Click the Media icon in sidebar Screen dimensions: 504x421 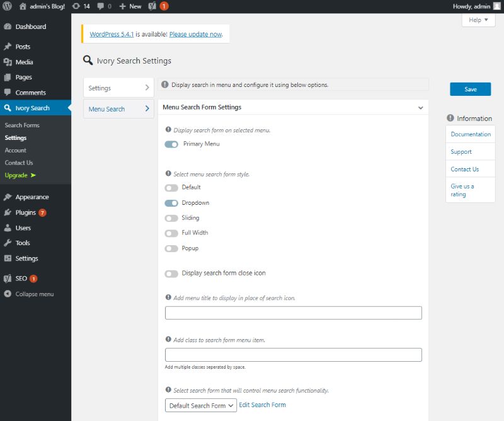8,62
